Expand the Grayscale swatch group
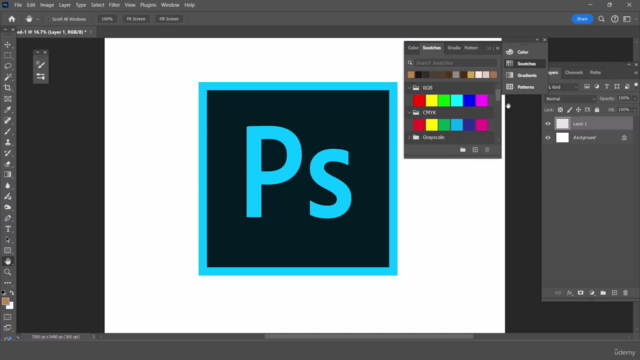This screenshot has width=640, height=360. [x=409, y=137]
